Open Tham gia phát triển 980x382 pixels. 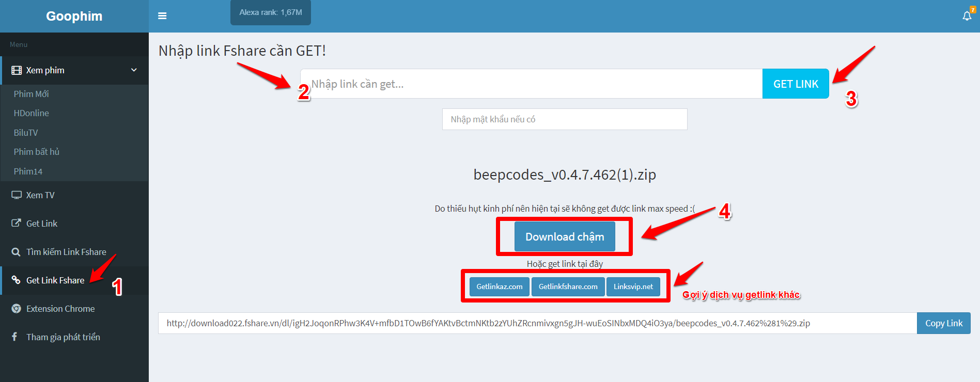pos(74,337)
